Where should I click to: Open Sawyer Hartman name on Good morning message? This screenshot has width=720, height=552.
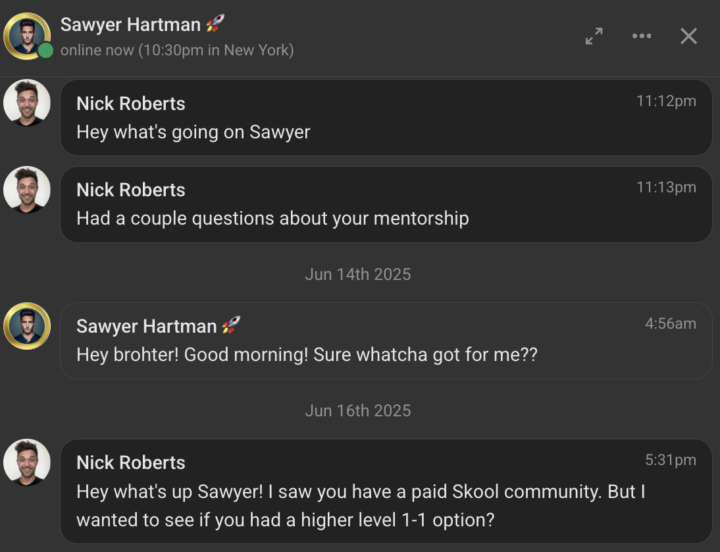click(x=146, y=326)
